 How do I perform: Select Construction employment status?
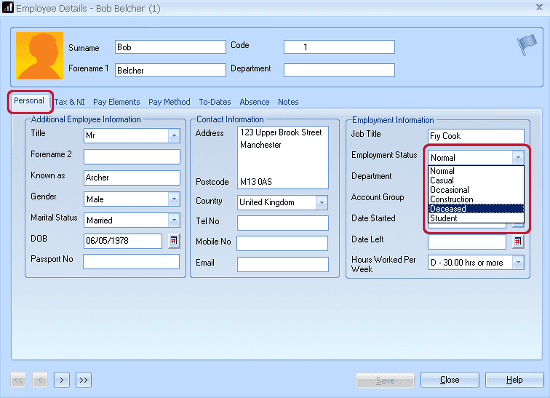pyautogui.click(x=476, y=199)
